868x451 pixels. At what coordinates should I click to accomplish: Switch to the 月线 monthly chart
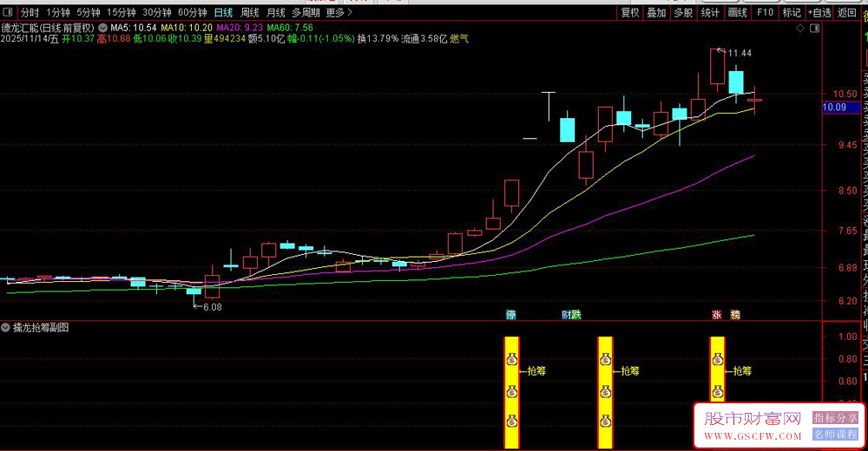276,12
